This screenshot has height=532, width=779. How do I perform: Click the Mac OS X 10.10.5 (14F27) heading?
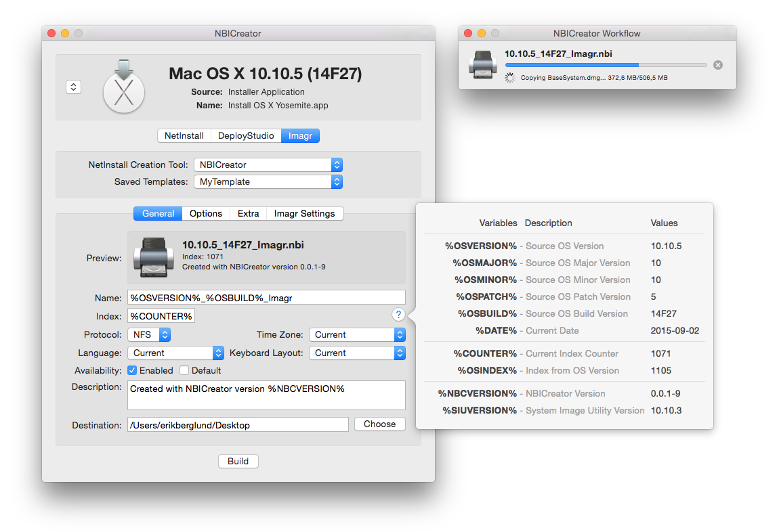[x=266, y=74]
